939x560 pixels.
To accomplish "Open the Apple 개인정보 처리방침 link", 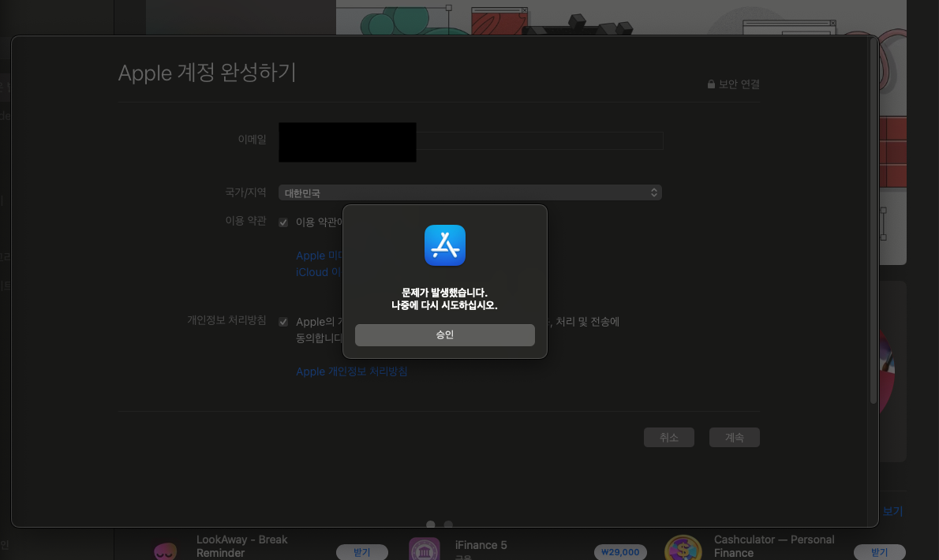I will (352, 371).
